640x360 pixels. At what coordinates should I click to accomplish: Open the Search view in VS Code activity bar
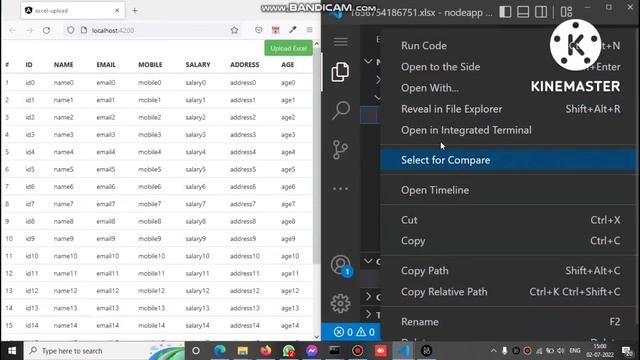[340, 111]
